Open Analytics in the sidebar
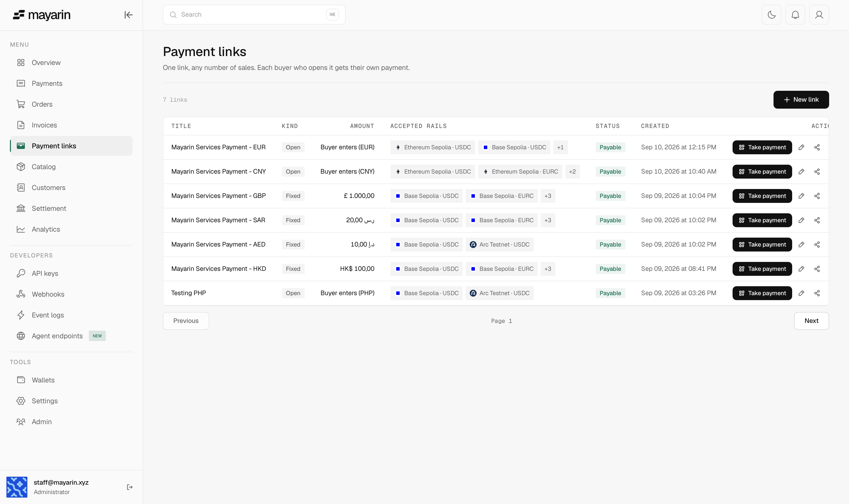Screen dimensions: 849x504 click(x=71, y=229)
